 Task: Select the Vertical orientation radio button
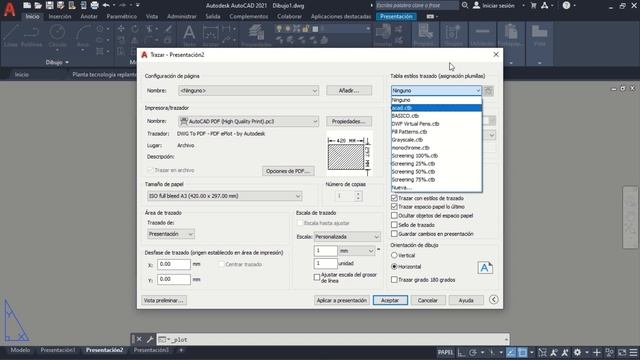tap(394, 255)
